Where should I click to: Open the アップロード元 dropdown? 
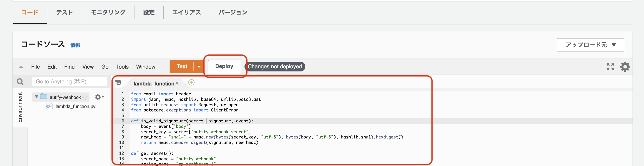click(590, 45)
